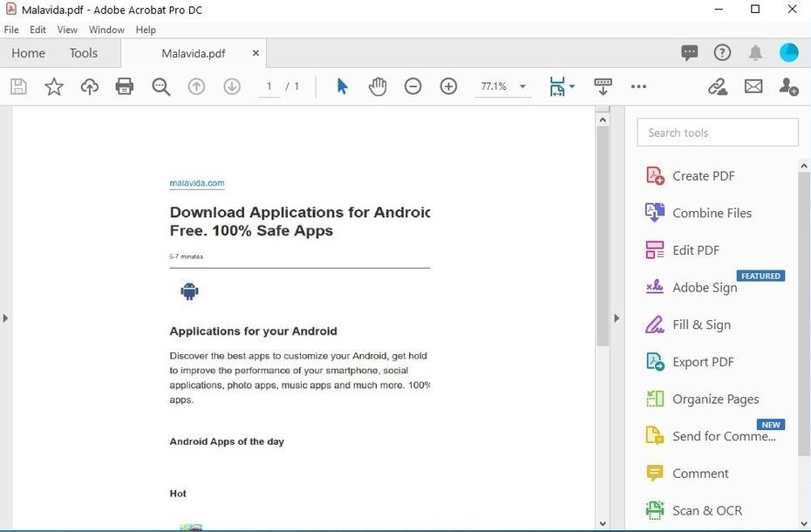Share a link to the file icon

pos(718,86)
